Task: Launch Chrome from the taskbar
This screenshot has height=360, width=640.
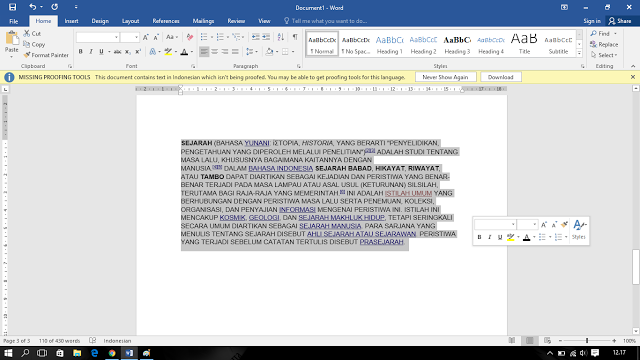Action: (112, 353)
